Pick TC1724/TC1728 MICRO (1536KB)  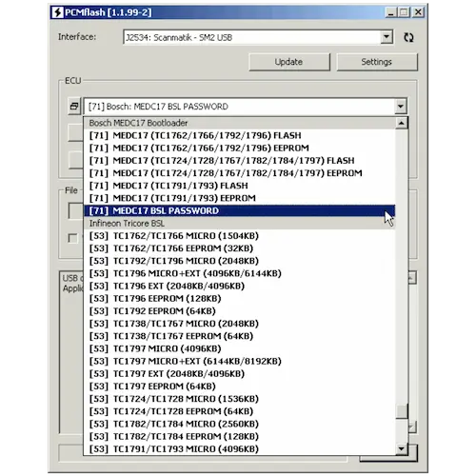pyautogui.click(x=239, y=399)
